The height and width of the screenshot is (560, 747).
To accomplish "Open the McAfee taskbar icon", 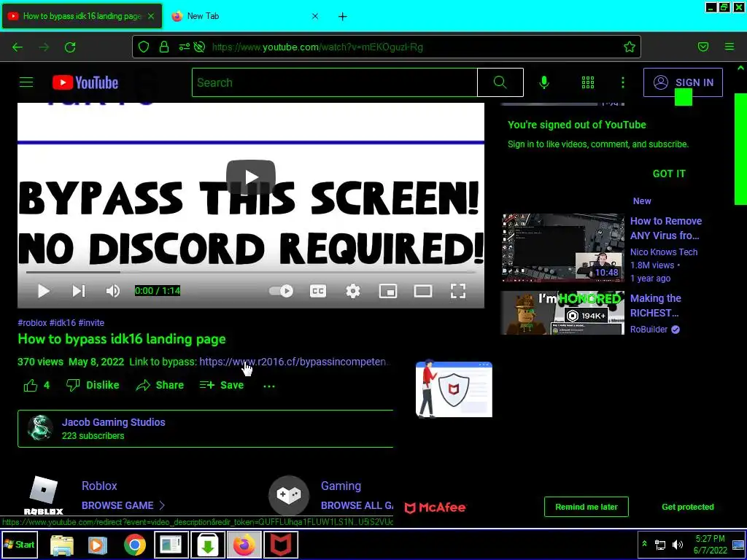I will point(280,545).
